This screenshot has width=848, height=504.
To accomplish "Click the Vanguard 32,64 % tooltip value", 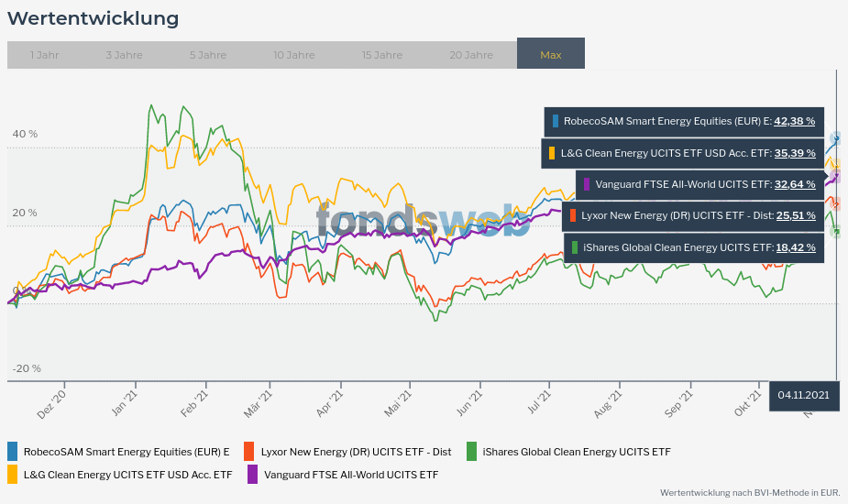I will (x=794, y=184).
